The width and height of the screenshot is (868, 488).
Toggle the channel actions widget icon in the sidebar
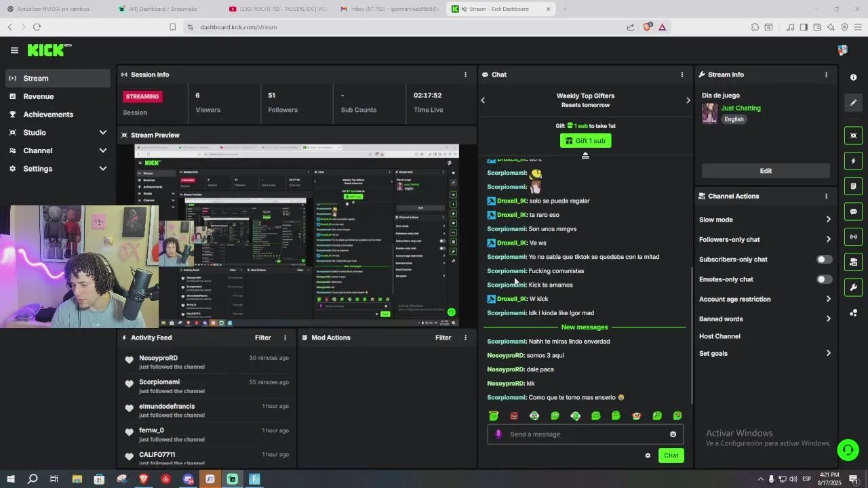click(x=853, y=262)
